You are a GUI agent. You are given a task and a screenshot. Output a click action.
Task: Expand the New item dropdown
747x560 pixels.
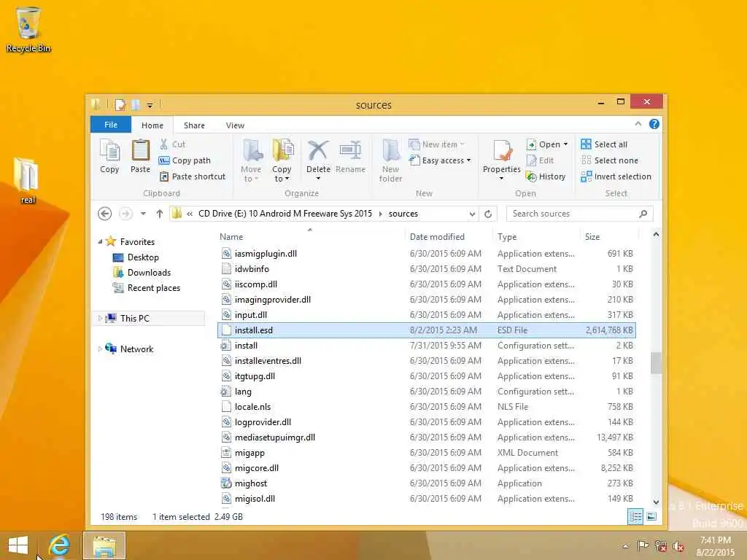click(462, 144)
